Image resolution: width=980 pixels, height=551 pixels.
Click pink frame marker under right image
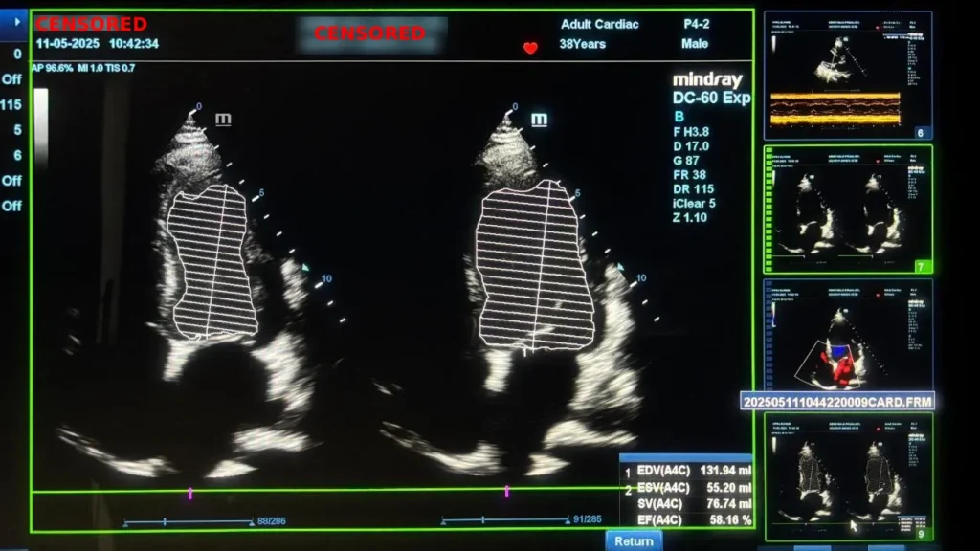pyautogui.click(x=506, y=492)
